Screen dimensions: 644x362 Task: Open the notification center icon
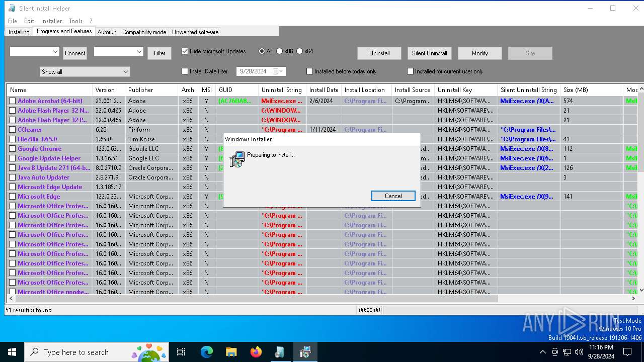pos(627,352)
